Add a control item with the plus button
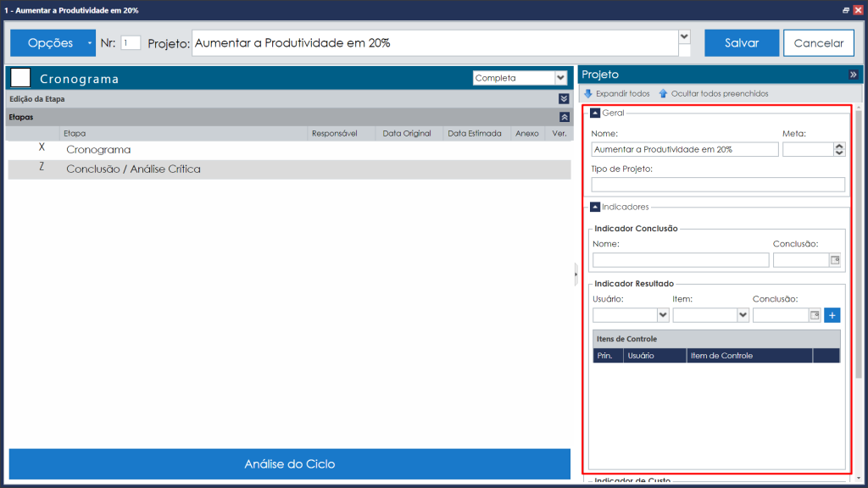Image resolution: width=868 pixels, height=488 pixels. point(832,315)
